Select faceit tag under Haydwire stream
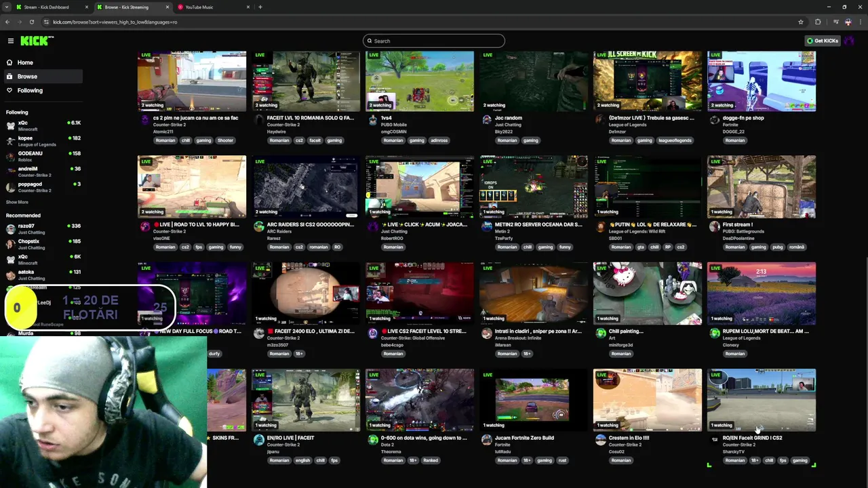Screen dimensions: 868x488 point(315,140)
